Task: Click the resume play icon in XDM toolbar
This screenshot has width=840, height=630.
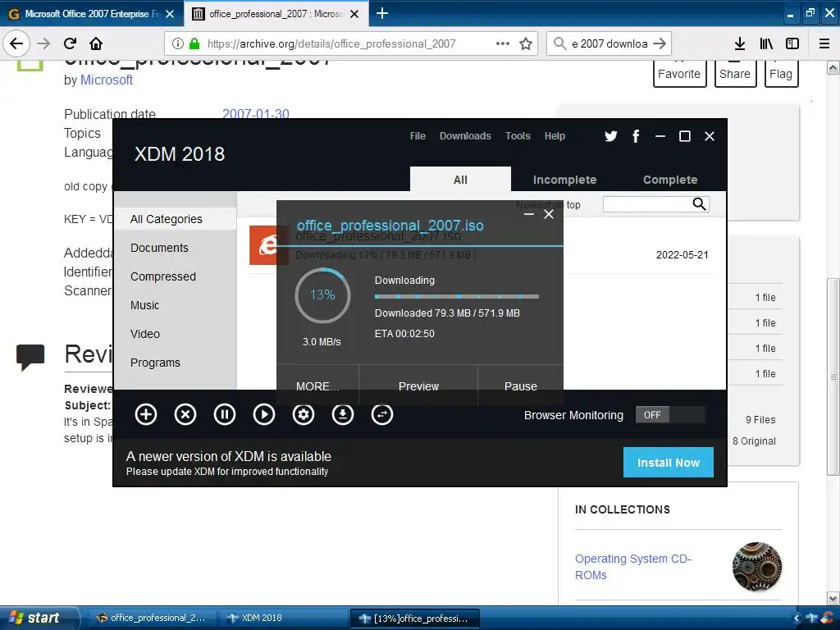Action: (264, 414)
